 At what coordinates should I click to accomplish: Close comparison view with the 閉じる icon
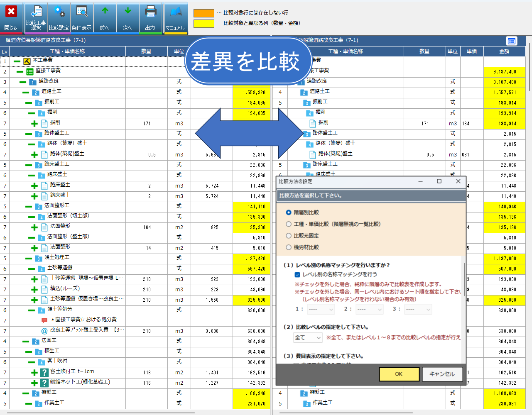(x=11, y=17)
